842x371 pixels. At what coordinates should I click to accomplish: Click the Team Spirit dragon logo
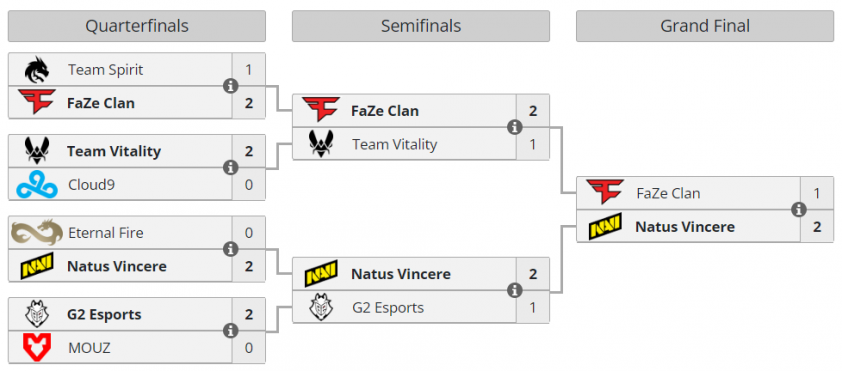(x=37, y=70)
